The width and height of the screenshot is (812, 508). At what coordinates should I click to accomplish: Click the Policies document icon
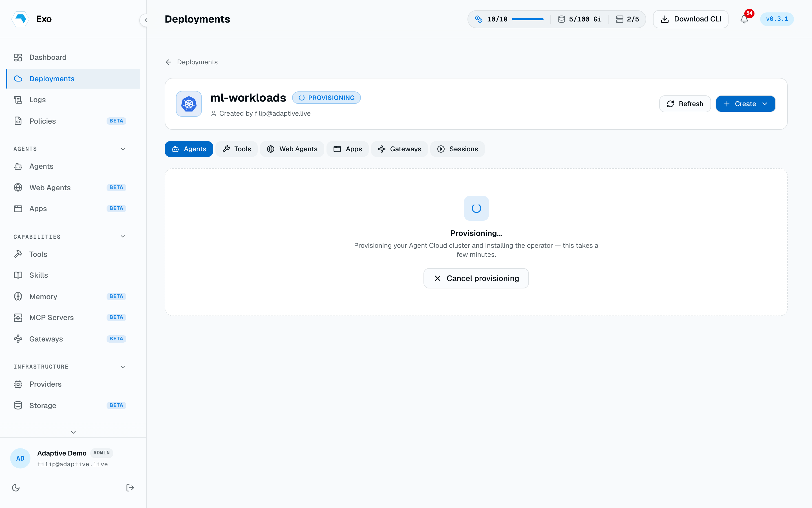click(x=18, y=121)
